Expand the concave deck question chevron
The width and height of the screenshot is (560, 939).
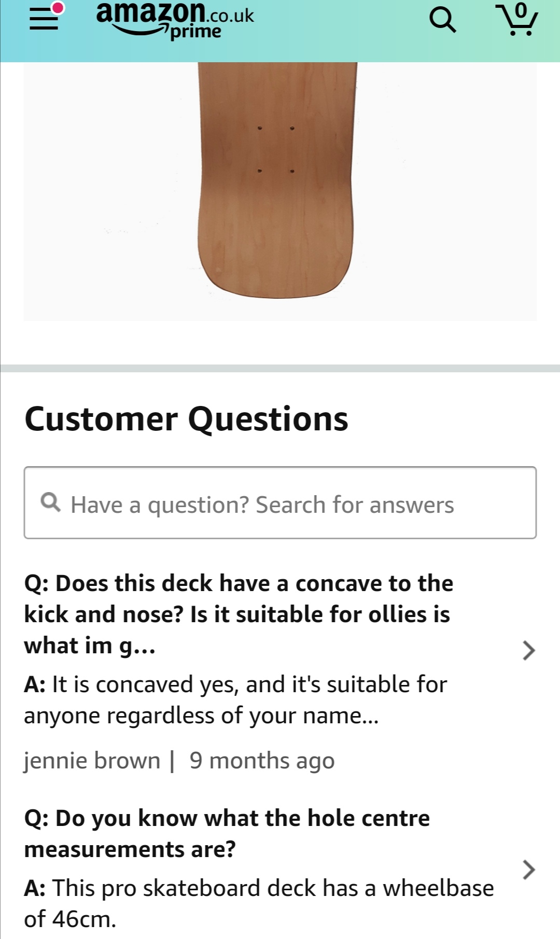(x=528, y=650)
